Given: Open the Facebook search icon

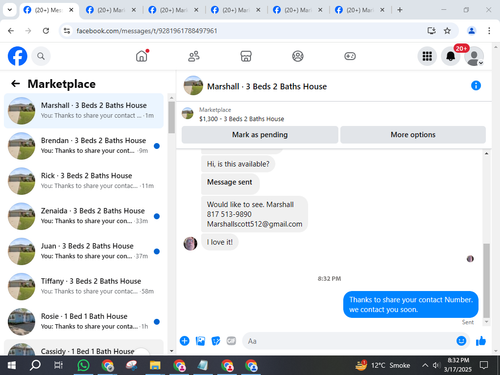Looking at the screenshot, I should [x=41, y=56].
